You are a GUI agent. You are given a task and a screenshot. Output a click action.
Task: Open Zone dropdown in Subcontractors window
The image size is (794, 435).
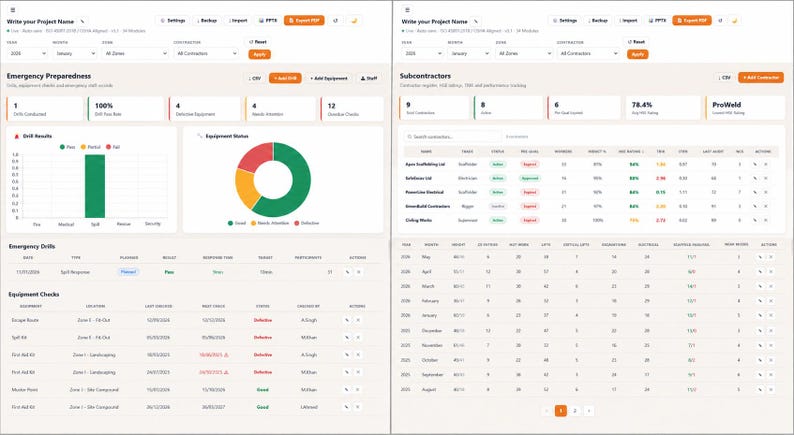coord(524,53)
